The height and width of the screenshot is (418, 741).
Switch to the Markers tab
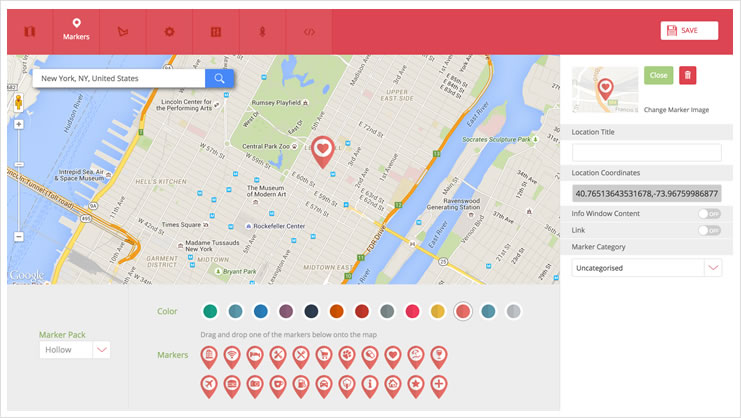click(77, 30)
